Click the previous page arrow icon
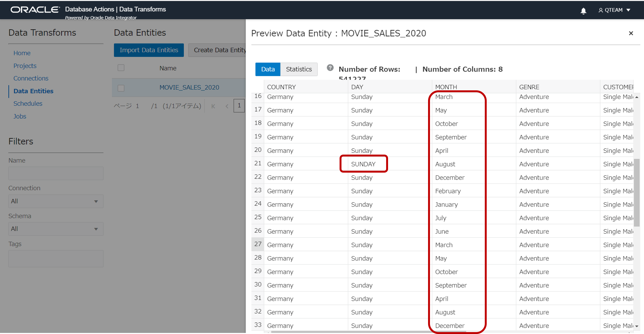Viewport: 644px width, 334px height. [227, 106]
